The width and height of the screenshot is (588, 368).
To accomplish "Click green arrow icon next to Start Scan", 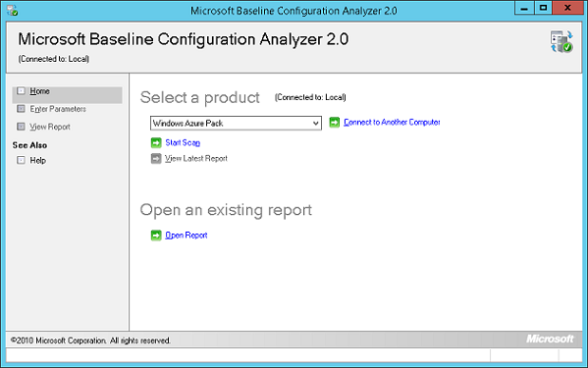I will click(156, 142).
